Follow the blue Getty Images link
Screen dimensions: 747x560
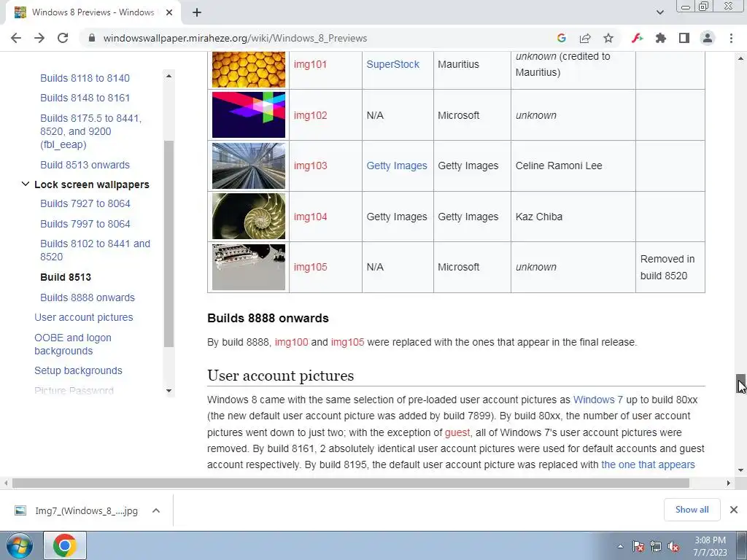(396, 166)
